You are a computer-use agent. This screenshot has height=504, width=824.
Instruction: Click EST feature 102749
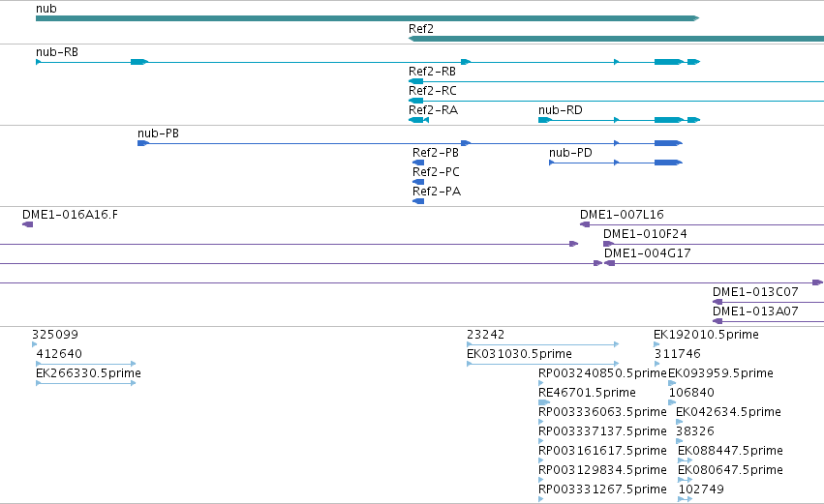686,499
